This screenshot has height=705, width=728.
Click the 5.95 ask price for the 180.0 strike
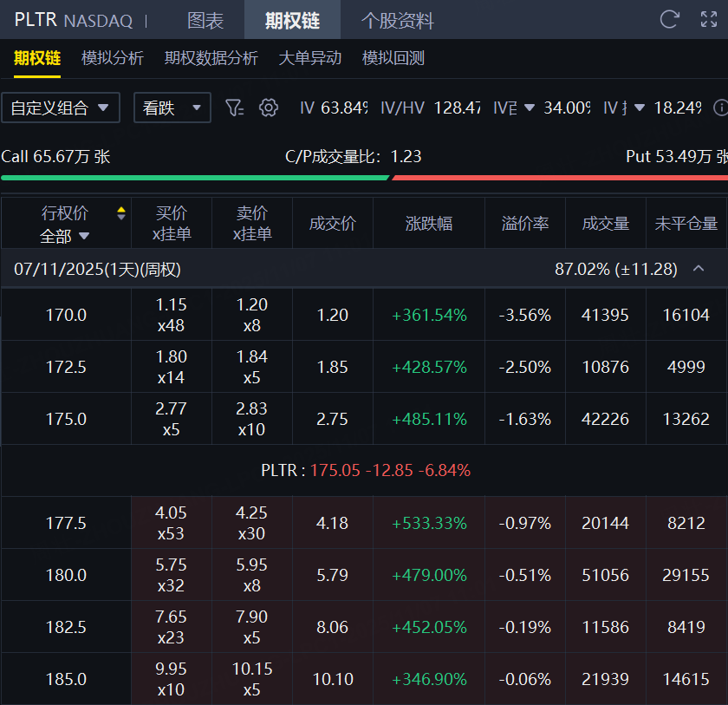(251, 565)
